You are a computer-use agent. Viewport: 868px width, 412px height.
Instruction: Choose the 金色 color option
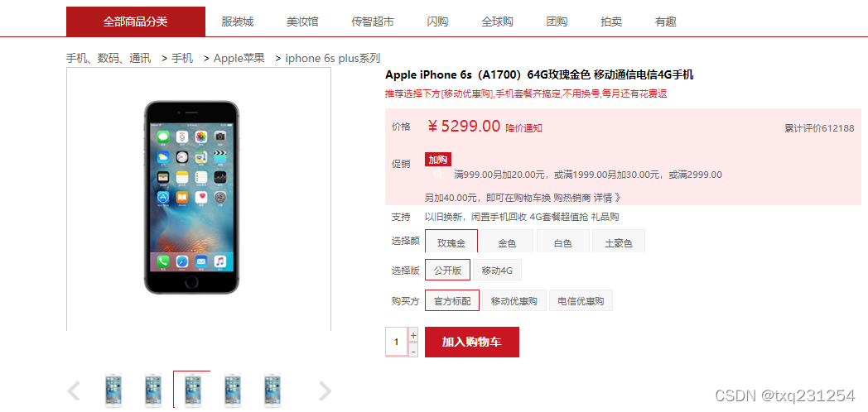point(507,241)
